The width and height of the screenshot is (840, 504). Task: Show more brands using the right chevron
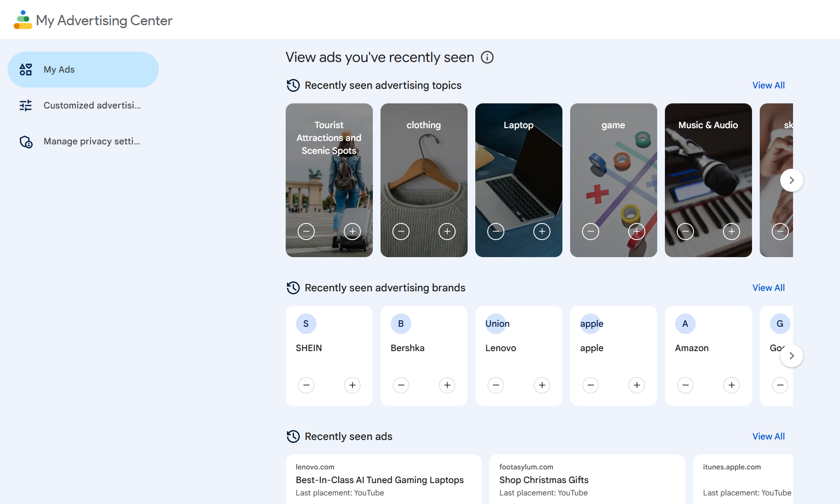tap(791, 356)
